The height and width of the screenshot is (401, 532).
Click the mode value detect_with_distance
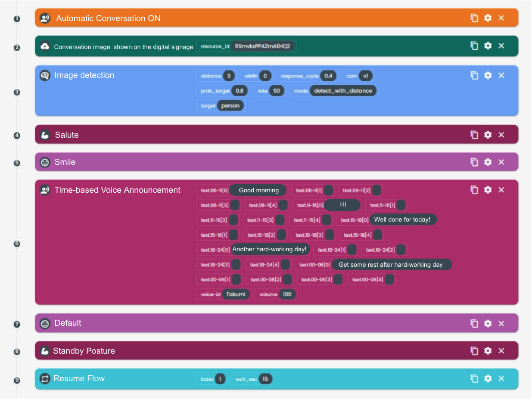click(x=343, y=91)
